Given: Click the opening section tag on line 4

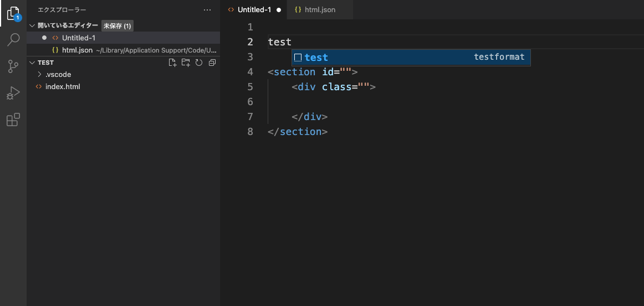Looking at the screenshot, I should pos(313,72).
